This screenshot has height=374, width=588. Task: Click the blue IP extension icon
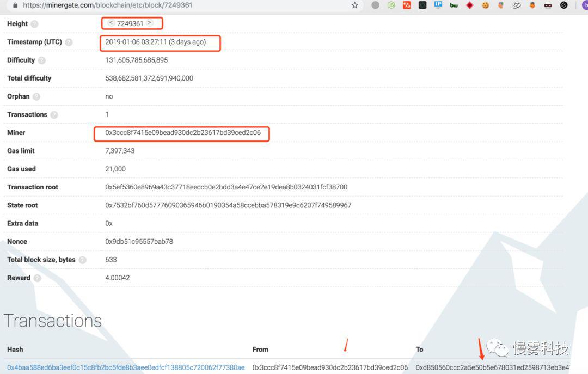tap(438, 5)
